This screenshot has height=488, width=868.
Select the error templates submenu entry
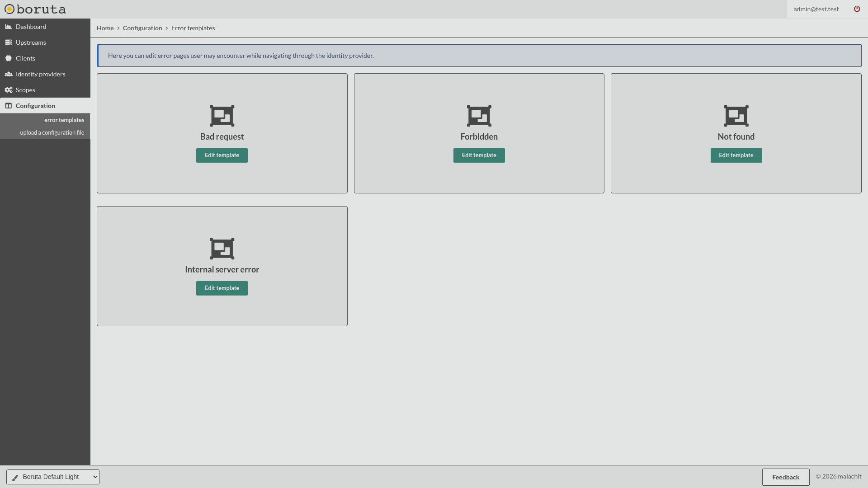click(x=64, y=120)
